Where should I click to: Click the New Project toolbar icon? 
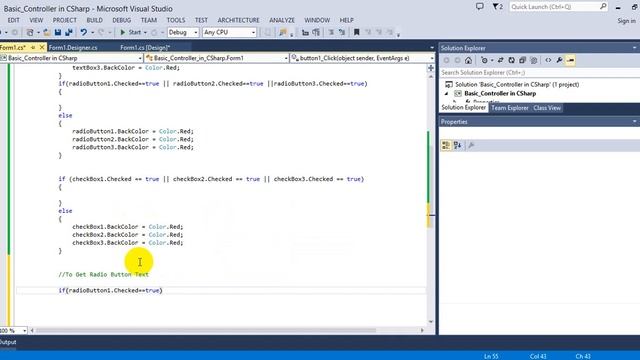[30, 32]
